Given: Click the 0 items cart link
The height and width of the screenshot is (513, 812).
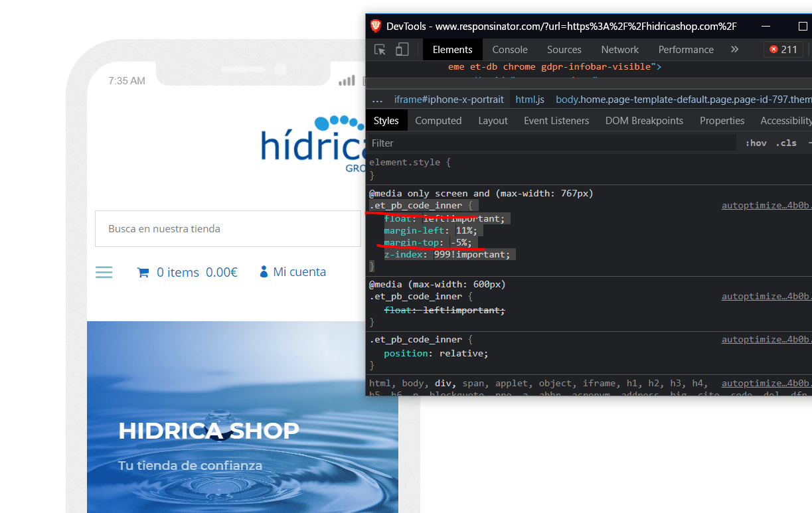Looking at the screenshot, I should click(178, 272).
